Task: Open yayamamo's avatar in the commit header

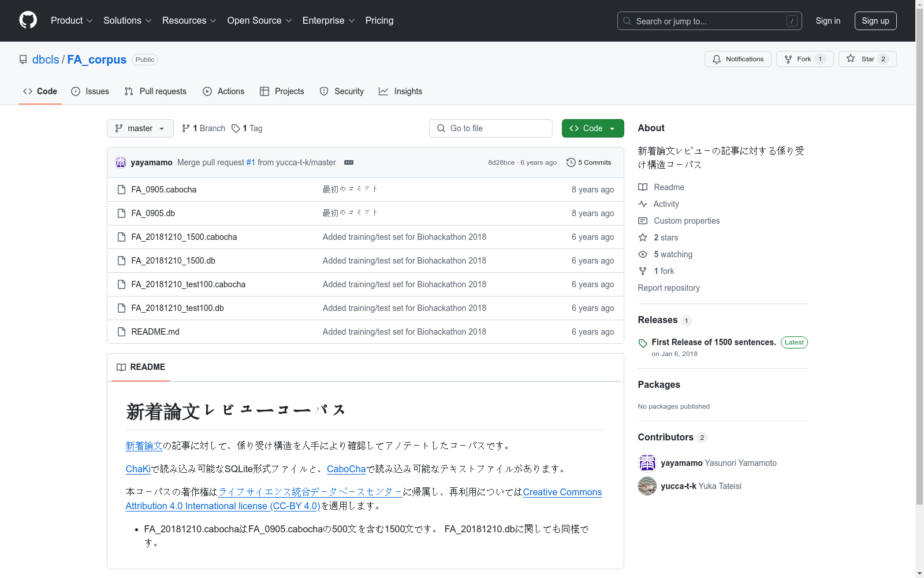Action: point(121,162)
